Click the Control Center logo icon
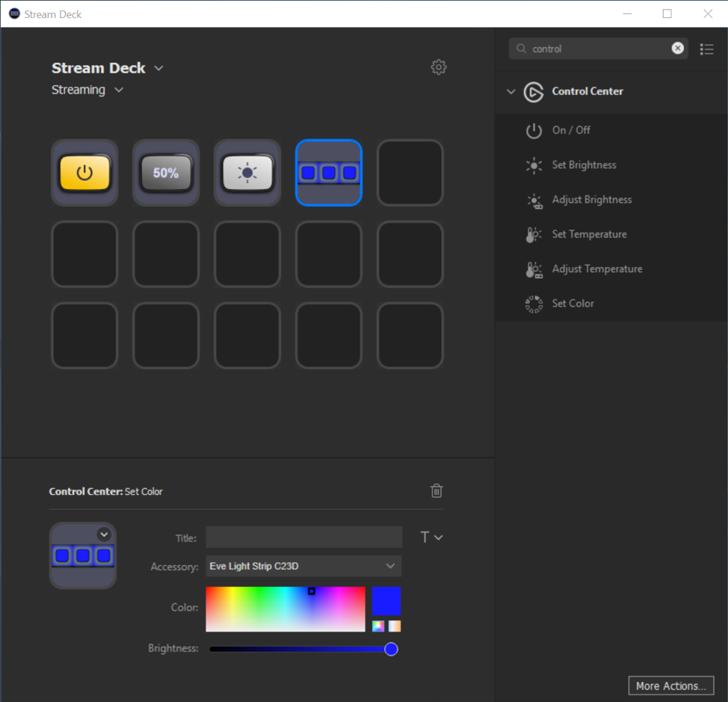 [534, 92]
